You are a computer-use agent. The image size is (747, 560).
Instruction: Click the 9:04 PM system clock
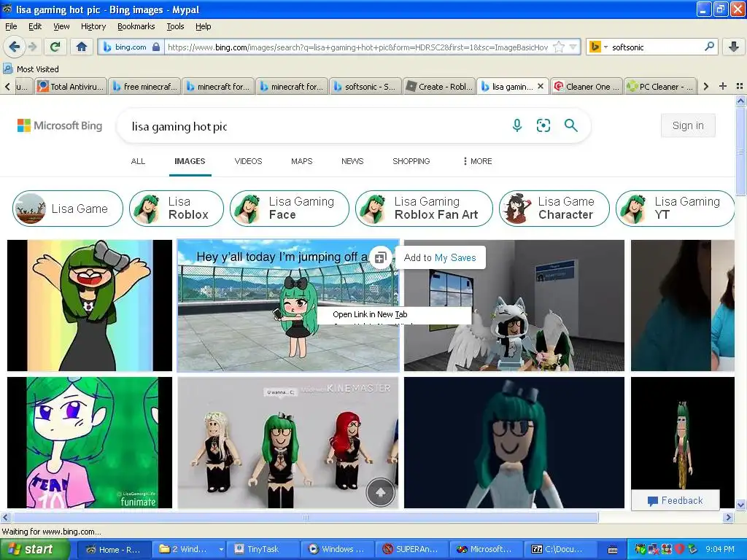[x=719, y=549]
